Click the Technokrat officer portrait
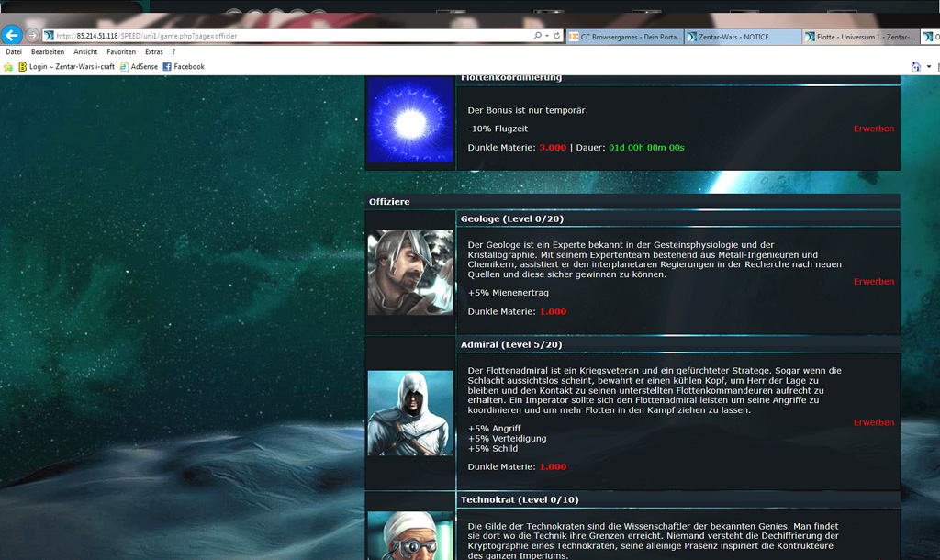 click(x=410, y=535)
